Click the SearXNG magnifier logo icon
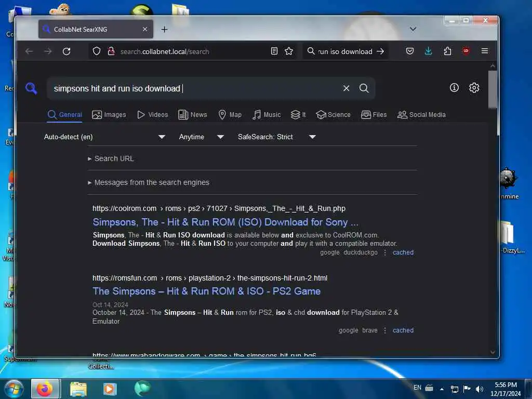The image size is (532, 399). point(31,88)
